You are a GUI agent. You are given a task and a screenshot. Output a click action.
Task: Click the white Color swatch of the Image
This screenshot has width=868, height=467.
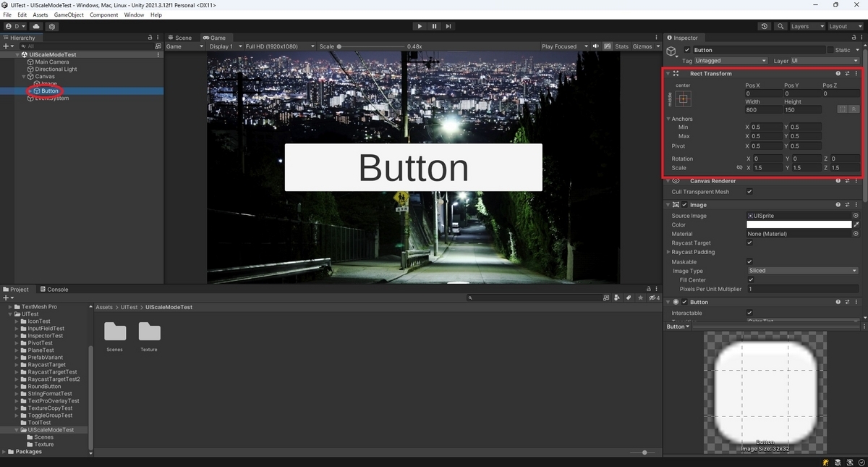tap(799, 224)
